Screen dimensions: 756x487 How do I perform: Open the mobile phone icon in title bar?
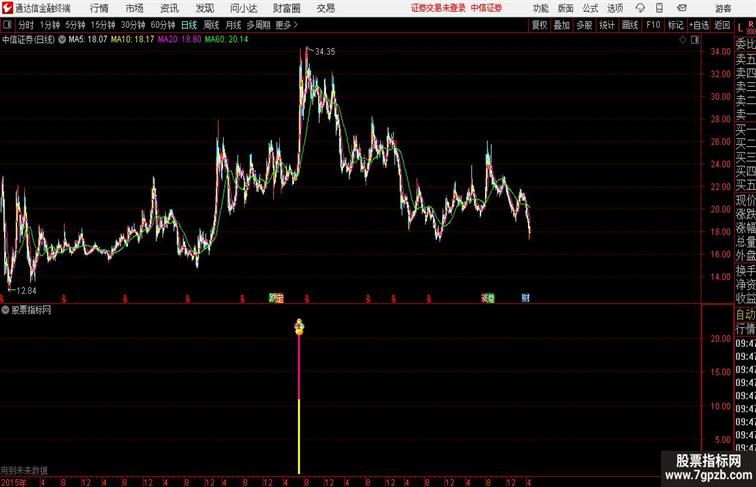coord(660,8)
